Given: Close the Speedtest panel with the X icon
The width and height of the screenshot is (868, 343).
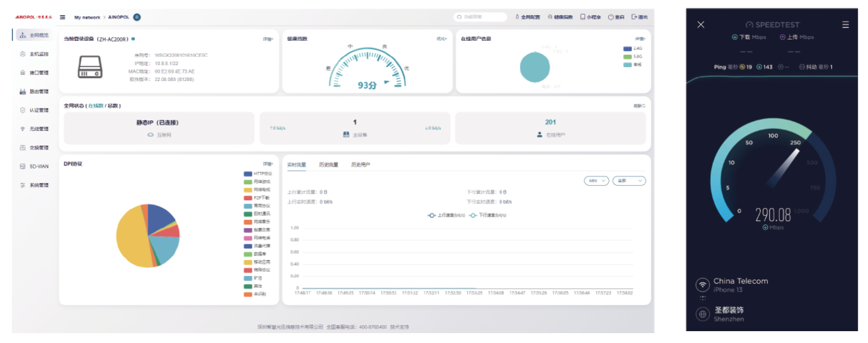Looking at the screenshot, I should (x=701, y=24).
